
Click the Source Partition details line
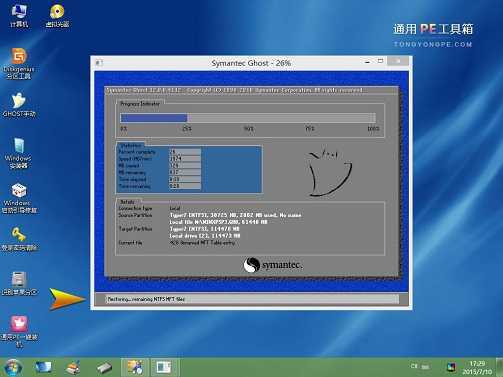[x=235, y=215]
